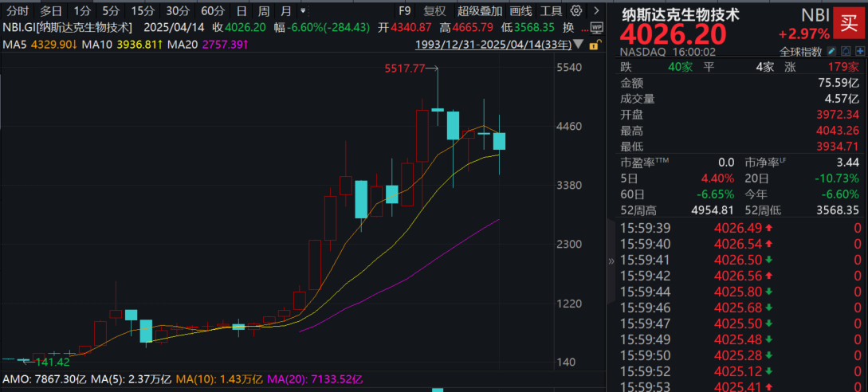The height and width of the screenshot is (392, 868).
Task: Click the date range 1993/12/31-2025/04/14 link
Action: click(x=493, y=45)
